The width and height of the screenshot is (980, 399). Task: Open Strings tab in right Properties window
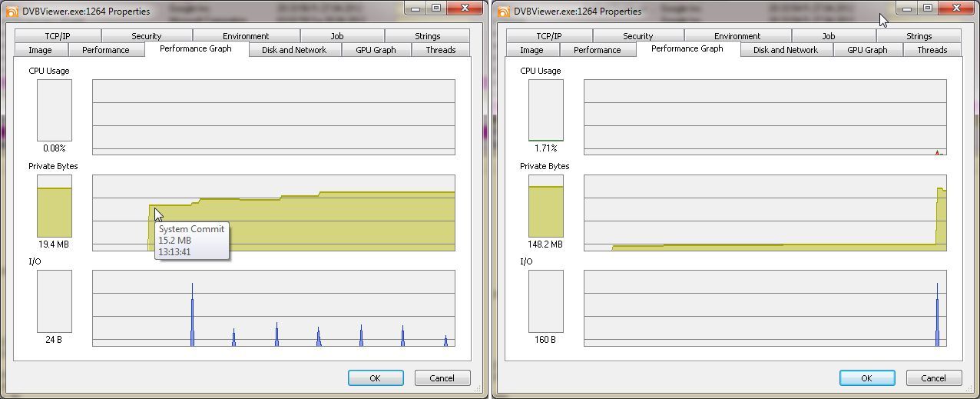919,36
